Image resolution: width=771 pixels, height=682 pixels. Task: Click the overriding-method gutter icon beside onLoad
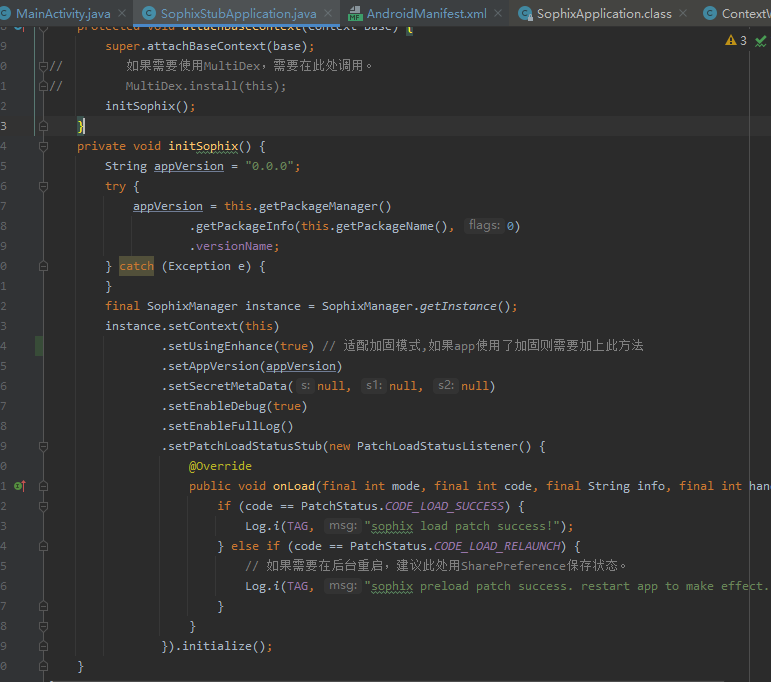coord(20,486)
